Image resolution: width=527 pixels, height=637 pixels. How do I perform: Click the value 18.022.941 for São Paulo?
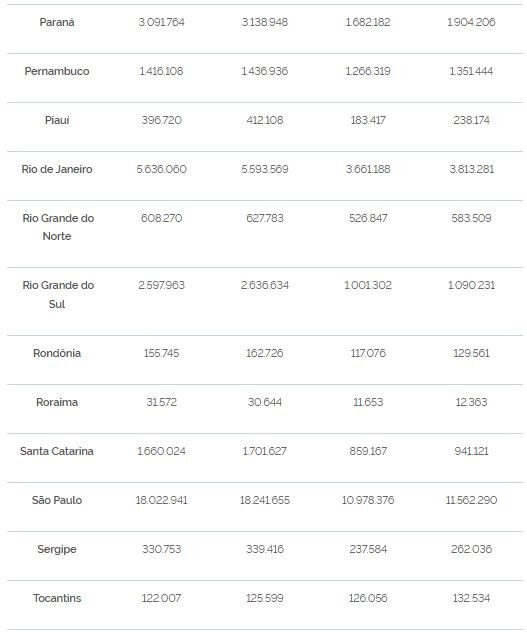coord(161,500)
